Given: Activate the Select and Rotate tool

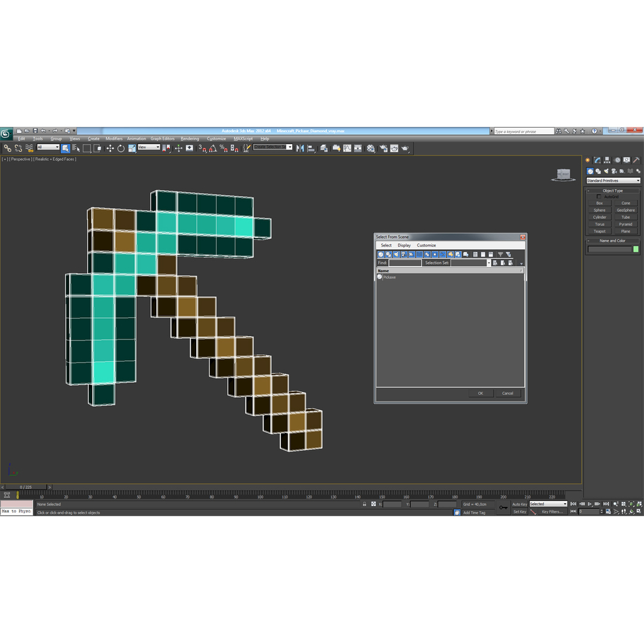Looking at the screenshot, I should pyautogui.click(x=120, y=148).
